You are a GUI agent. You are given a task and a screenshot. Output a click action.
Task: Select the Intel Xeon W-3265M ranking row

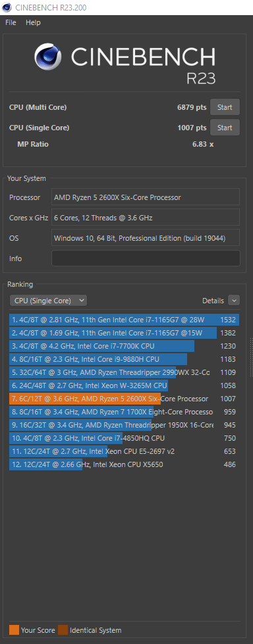click(125, 385)
